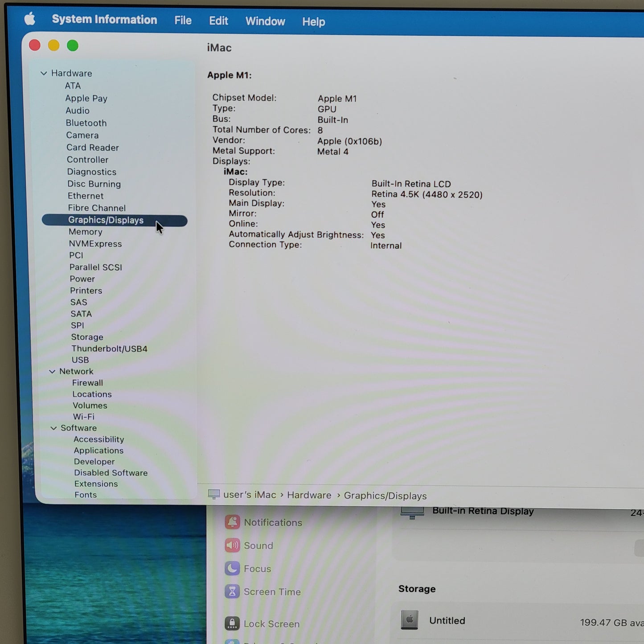Viewport: 644px width, 644px height.
Task: Select SATA in the sidebar
Action: [x=81, y=314]
